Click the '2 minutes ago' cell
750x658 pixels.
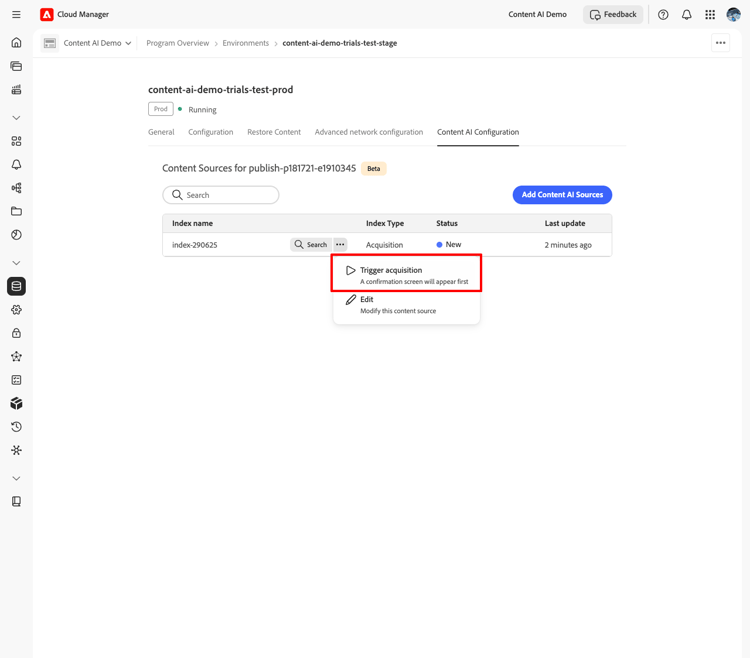coord(568,245)
